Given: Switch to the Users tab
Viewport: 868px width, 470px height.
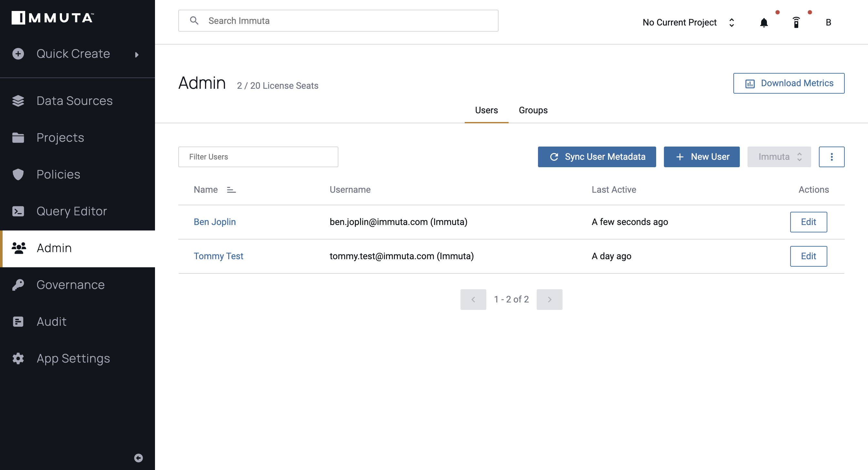Looking at the screenshot, I should coord(486,110).
